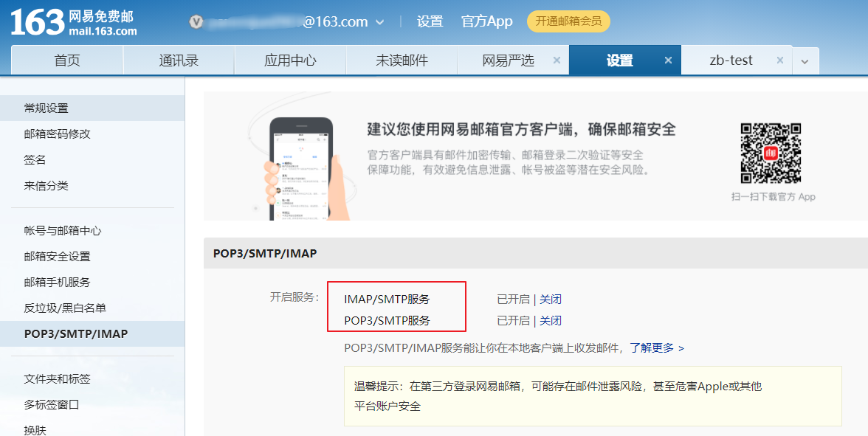Click 关闭 for IMAP/SMTP服务
Screen dimensions: 868x436
(551, 300)
